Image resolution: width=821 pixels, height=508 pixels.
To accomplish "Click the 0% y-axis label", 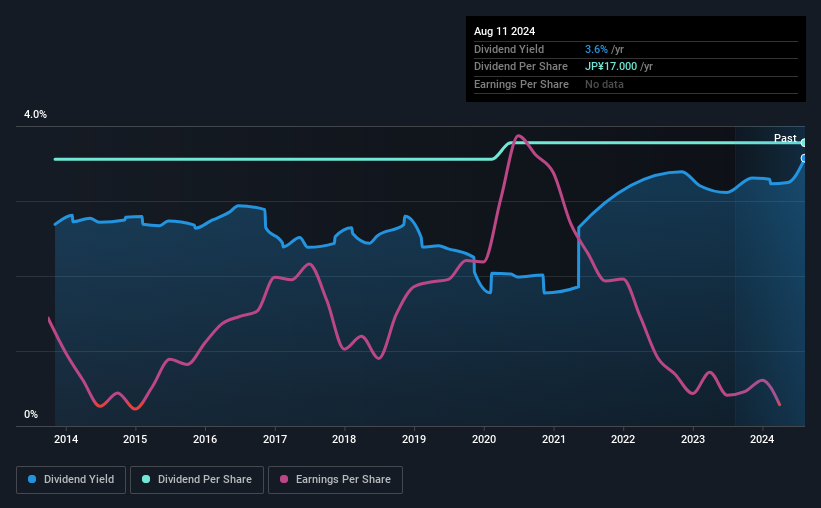I will coord(31,414).
